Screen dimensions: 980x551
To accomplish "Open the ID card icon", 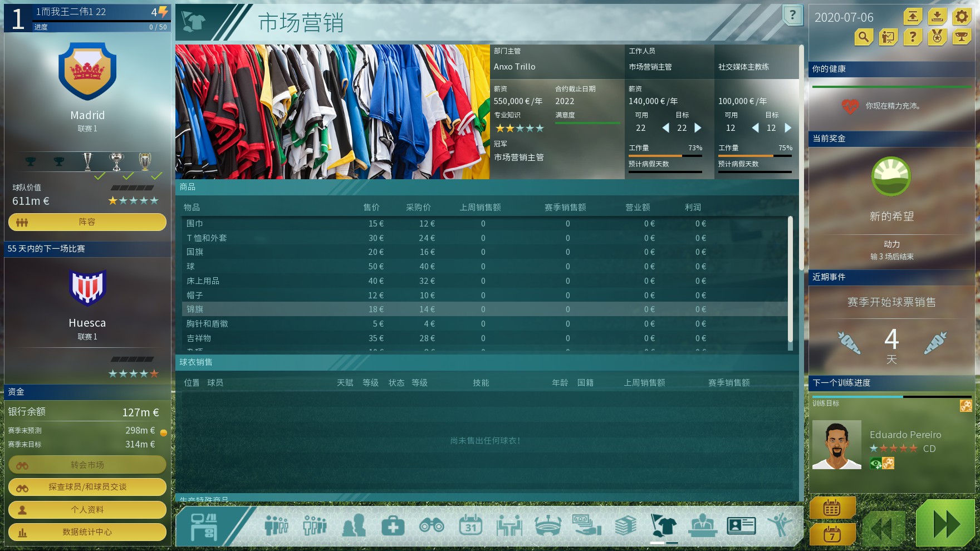I will [741, 525].
